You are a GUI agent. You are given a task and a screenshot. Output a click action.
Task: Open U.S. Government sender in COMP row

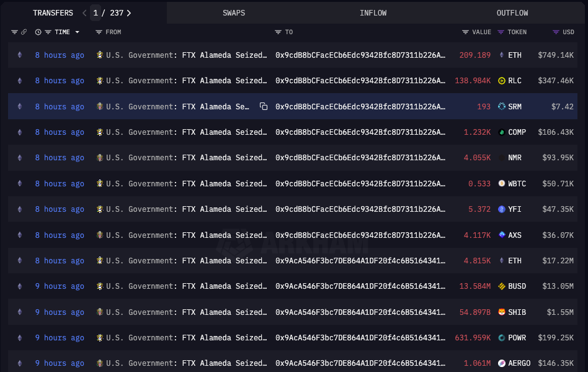tap(186, 132)
